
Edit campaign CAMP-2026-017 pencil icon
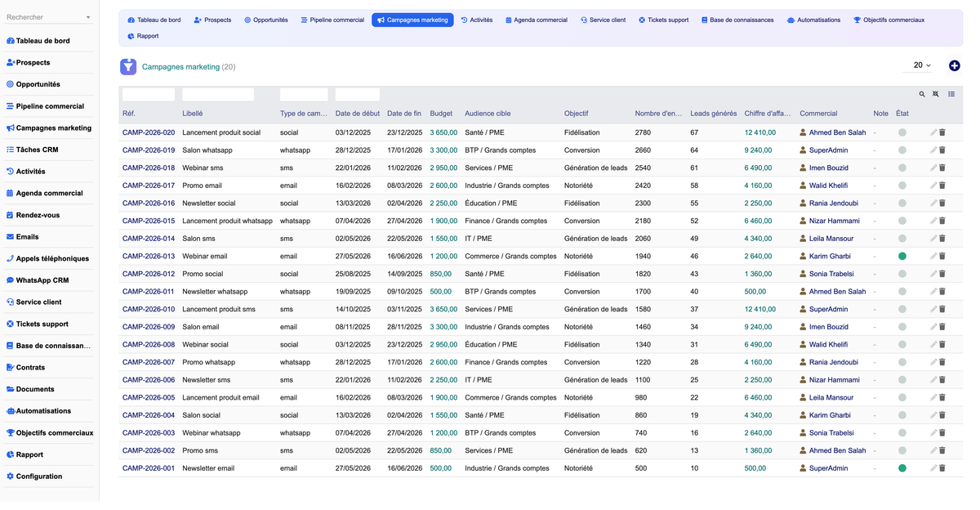point(933,186)
